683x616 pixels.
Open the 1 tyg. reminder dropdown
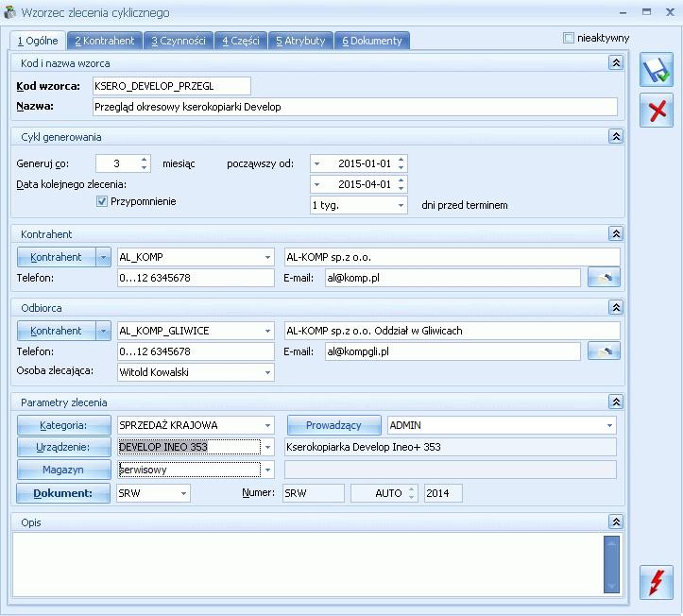(x=401, y=205)
